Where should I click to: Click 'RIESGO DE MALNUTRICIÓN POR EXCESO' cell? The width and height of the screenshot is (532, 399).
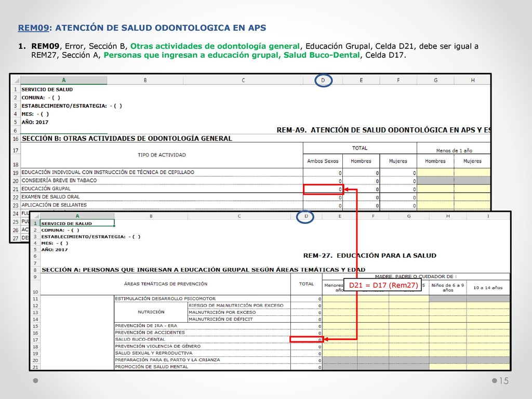[x=236, y=305]
